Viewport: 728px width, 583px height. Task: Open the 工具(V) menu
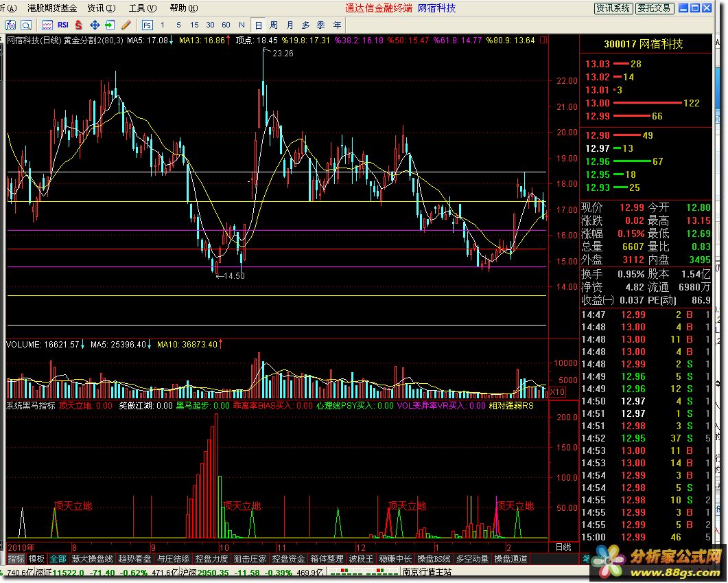tap(143, 8)
